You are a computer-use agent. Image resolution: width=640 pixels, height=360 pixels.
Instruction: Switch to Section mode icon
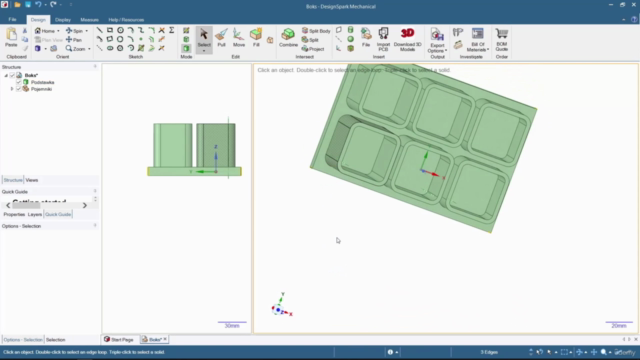tap(186, 40)
